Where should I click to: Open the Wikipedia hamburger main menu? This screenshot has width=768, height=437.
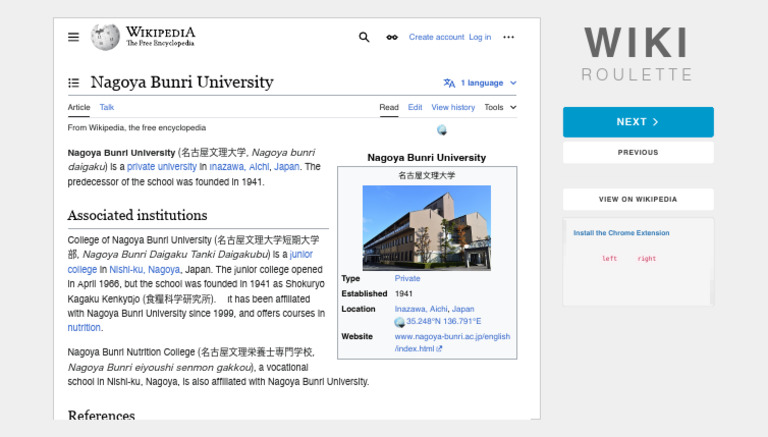pyautogui.click(x=73, y=37)
